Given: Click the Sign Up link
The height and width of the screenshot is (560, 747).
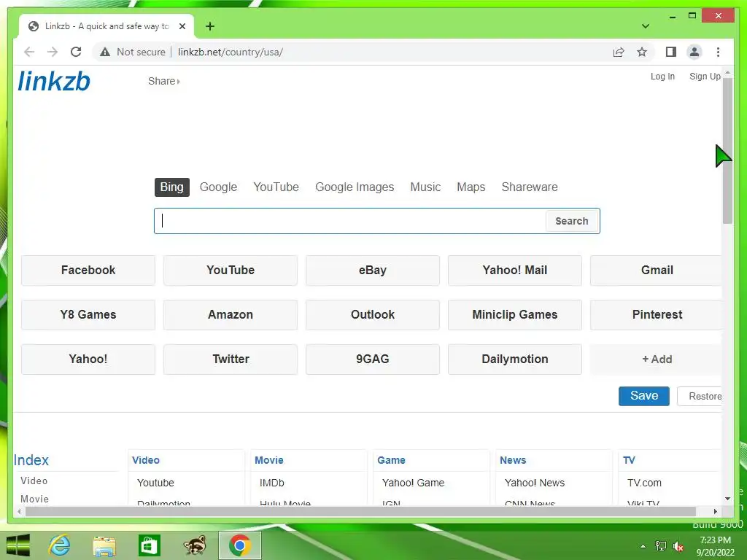Looking at the screenshot, I should [705, 76].
